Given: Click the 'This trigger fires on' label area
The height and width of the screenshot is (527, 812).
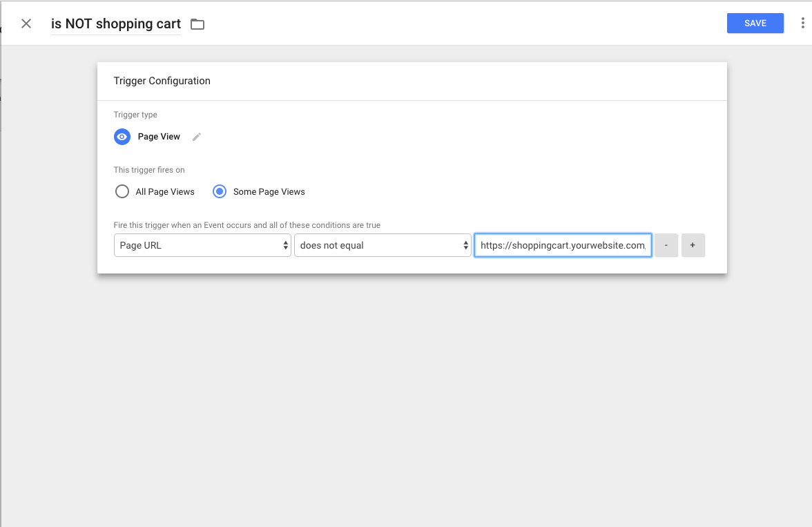Looking at the screenshot, I should click(149, 170).
